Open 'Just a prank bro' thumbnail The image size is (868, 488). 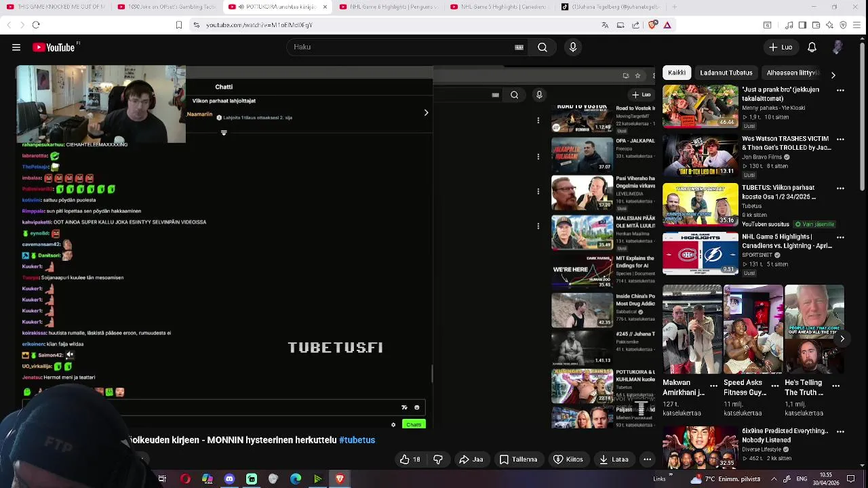click(x=701, y=106)
